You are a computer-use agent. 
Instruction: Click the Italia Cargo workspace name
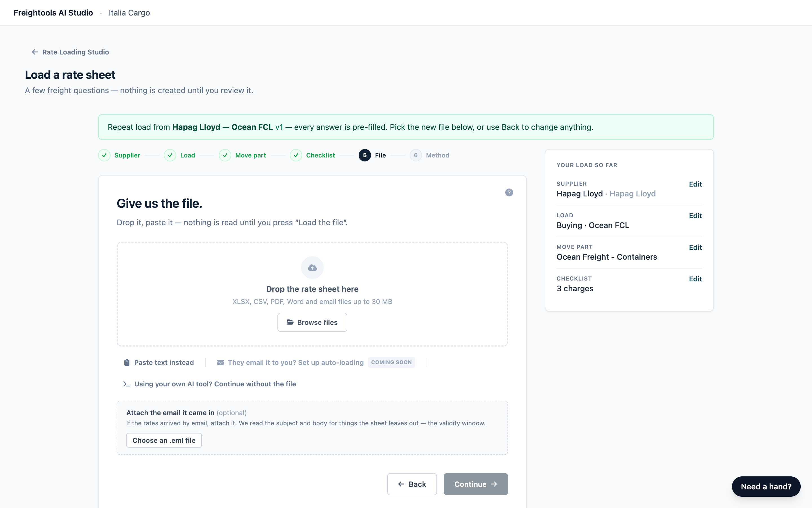click(129, 13)
